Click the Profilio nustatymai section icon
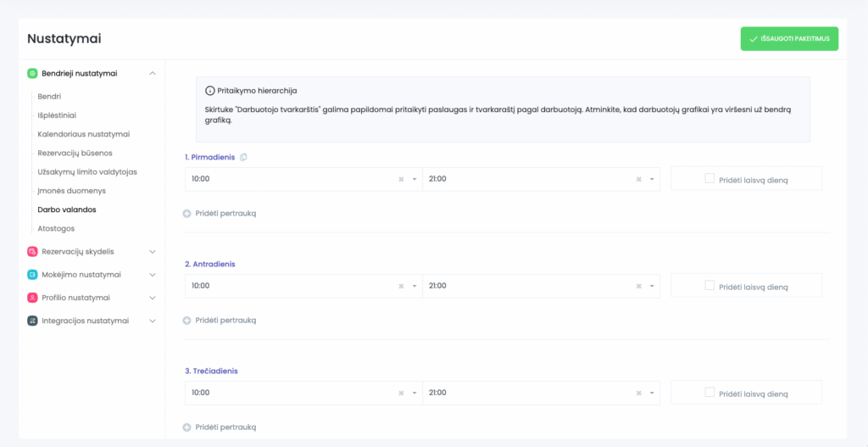Image resolution: width=868 pixels, height=447 pixels. click(x=32, y=298)
